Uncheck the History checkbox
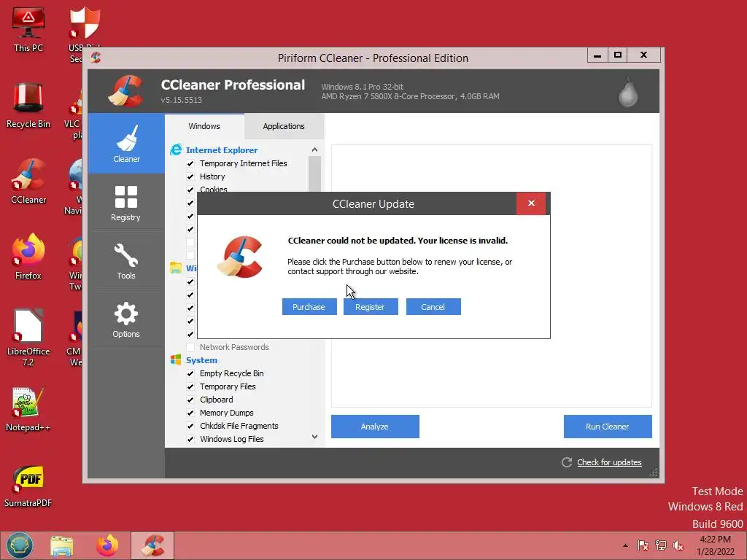Image resolution: width=747 pixels, height=560 pixels. (190, 176)
